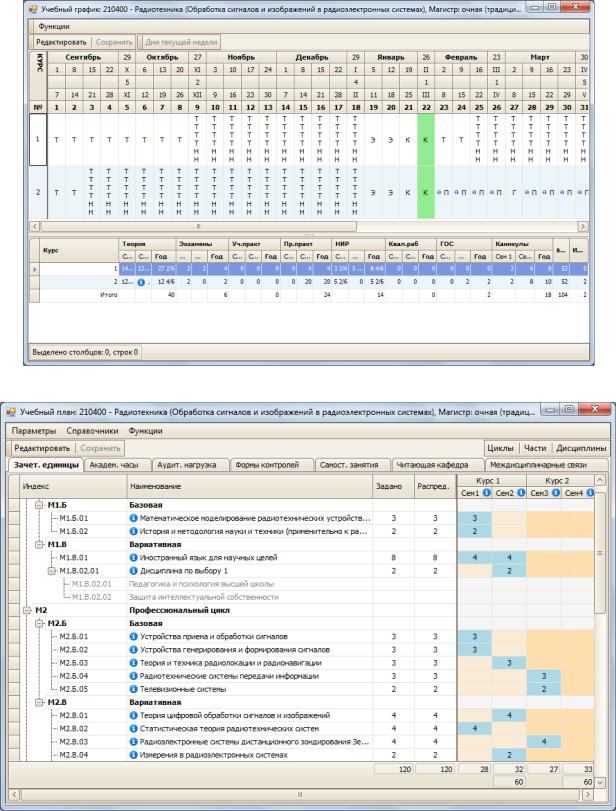Click the Задано column header
The height and width of the screenshot is (811, 616).
click(x=394, y=486)
